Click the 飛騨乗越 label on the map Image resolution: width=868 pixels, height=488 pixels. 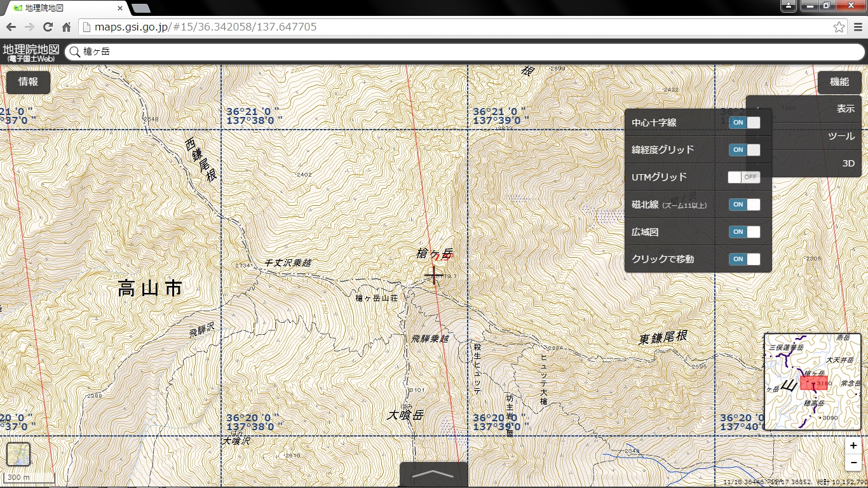pos(430,339)
